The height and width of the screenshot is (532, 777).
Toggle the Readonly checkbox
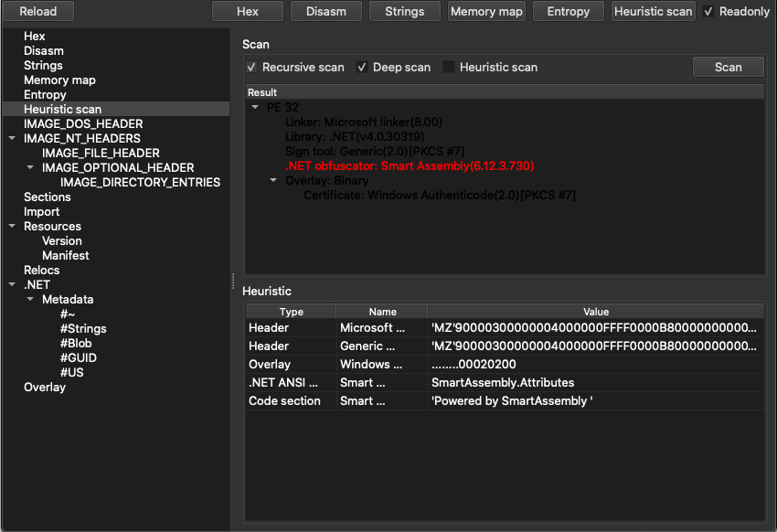click(x=708, y=11)
